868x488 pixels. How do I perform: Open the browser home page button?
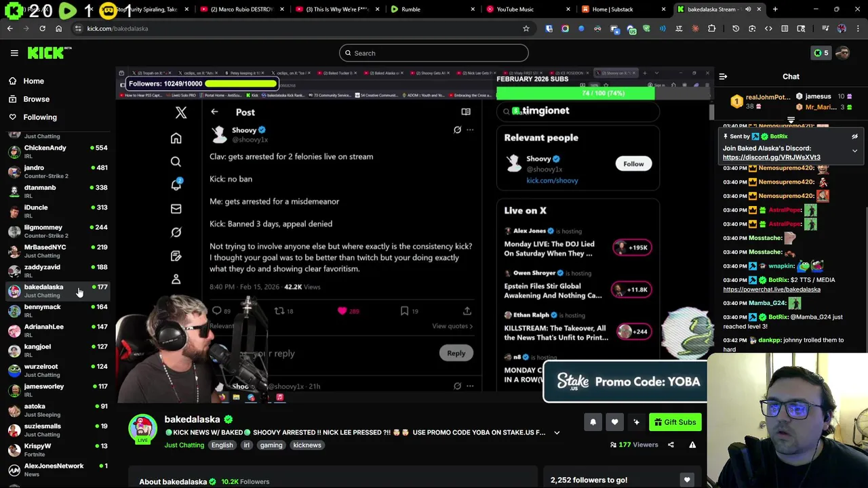pyautogui.click(x=58, y=28)
